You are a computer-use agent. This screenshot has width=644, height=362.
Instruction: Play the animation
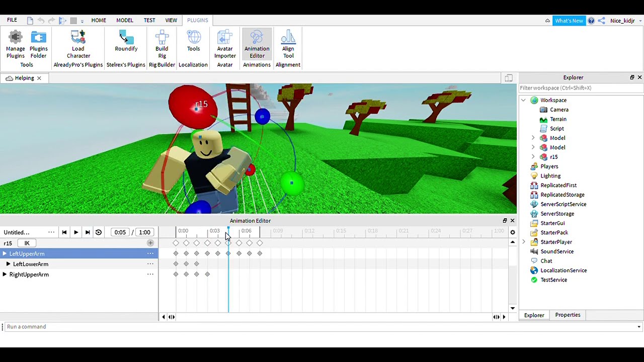pyautogui.click(x=76, y=232)
